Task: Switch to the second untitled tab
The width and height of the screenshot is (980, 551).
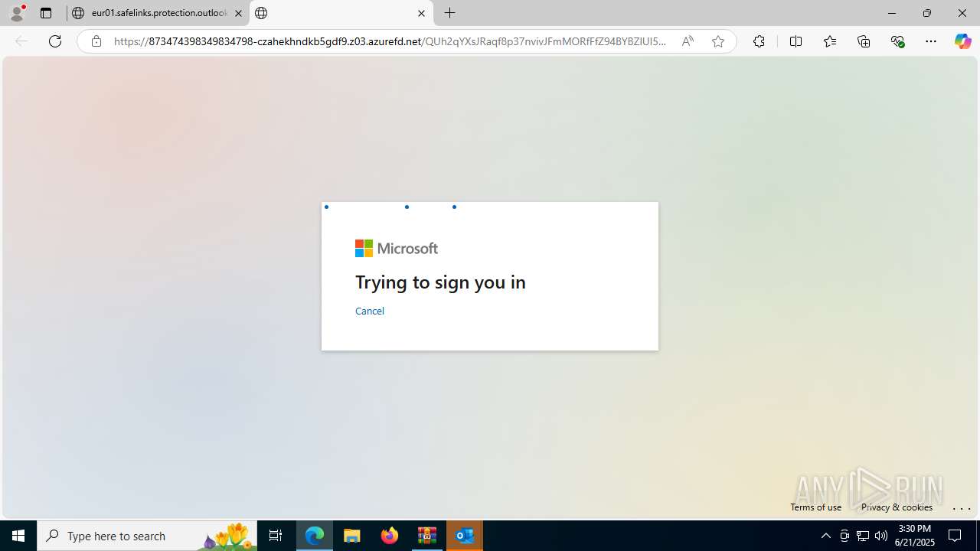Action: [341, 13]
